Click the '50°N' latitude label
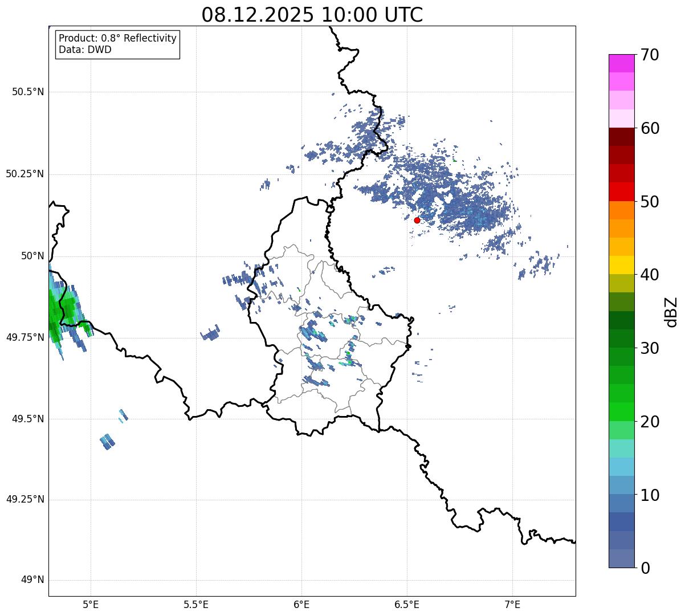 [32, 256]
